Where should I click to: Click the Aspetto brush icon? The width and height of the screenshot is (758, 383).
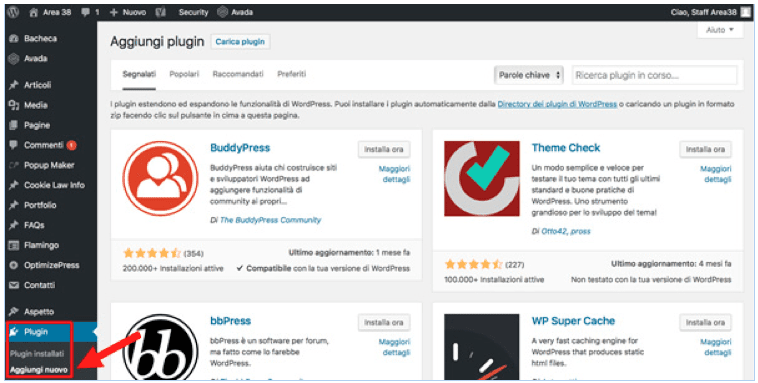(x=14, y=311)
